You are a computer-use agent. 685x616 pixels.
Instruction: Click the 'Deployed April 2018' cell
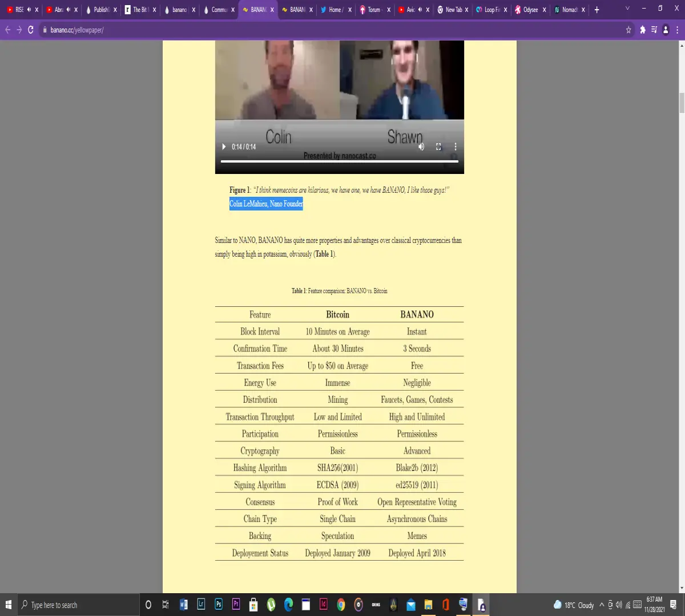click(x=417, y=553)
